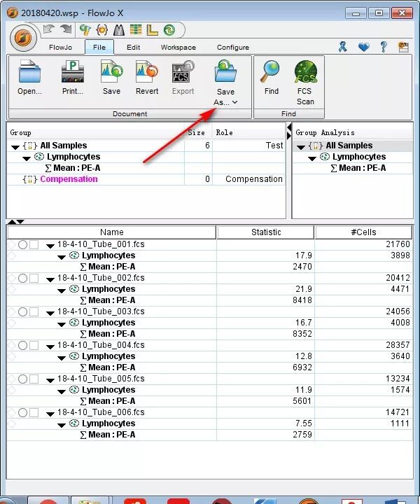
Task: Click the Compensation group braces icon
Action: coord(30,179)
